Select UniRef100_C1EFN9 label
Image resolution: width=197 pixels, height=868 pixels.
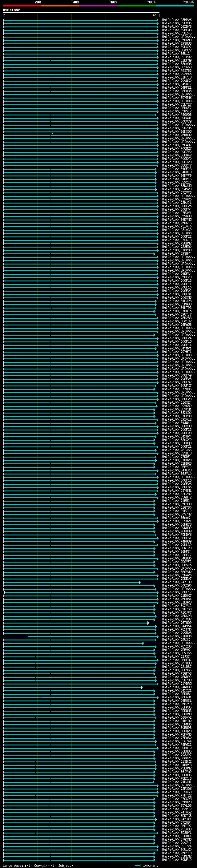pos(177,60)
